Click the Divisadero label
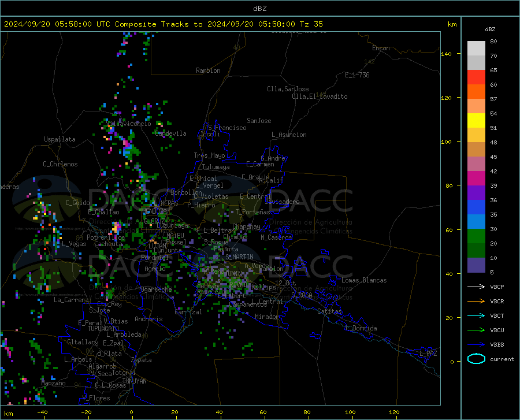 point(282,202)
